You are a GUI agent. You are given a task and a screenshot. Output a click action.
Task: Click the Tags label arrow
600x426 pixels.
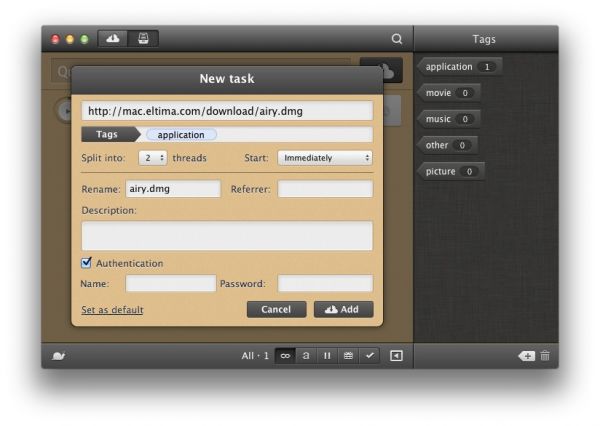[x=111, y=134]
